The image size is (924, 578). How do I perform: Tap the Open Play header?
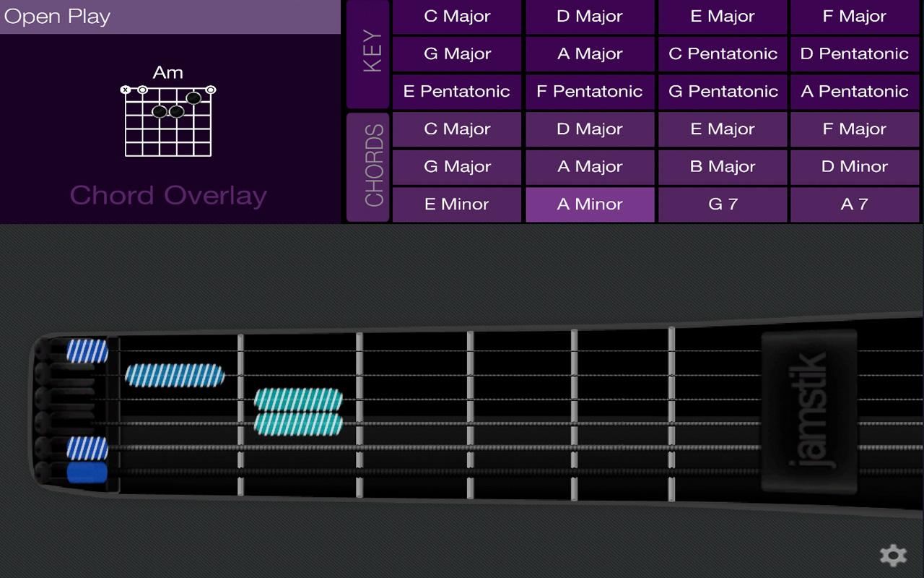(170, 17)
